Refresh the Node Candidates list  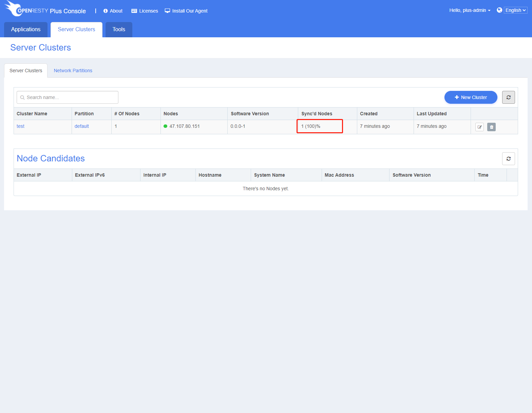[508, 159]
